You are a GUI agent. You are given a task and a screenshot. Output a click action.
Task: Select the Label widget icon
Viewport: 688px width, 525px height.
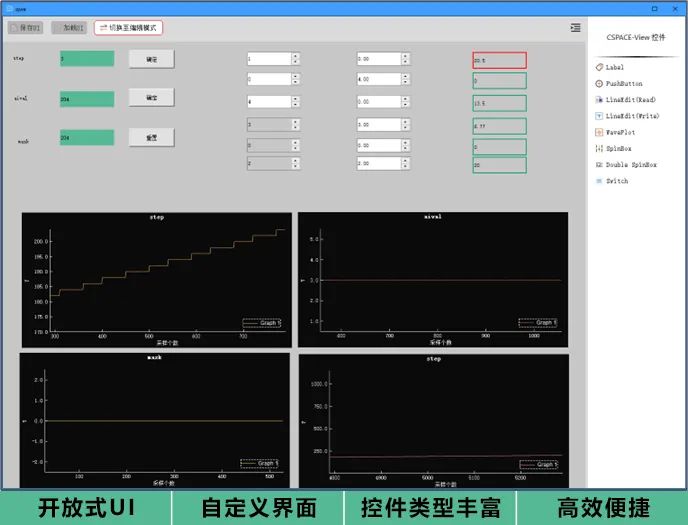(598, 67)
